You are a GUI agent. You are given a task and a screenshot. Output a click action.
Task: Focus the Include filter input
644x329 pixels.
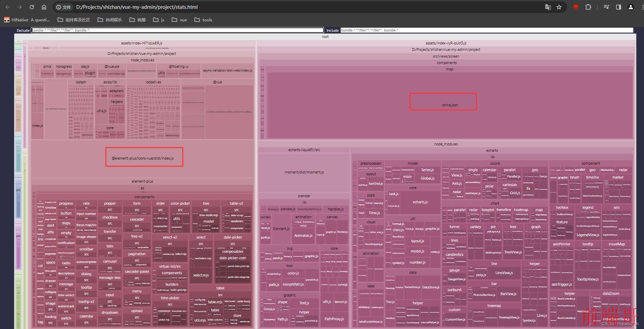coord(487,30)
